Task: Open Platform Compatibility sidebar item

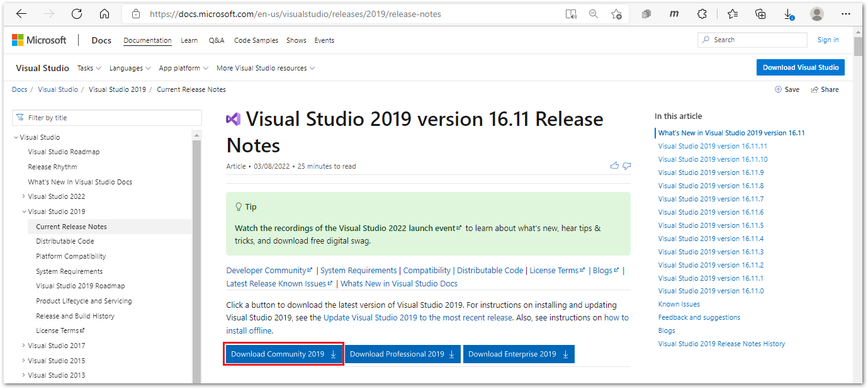Action: tap(70, 256)
